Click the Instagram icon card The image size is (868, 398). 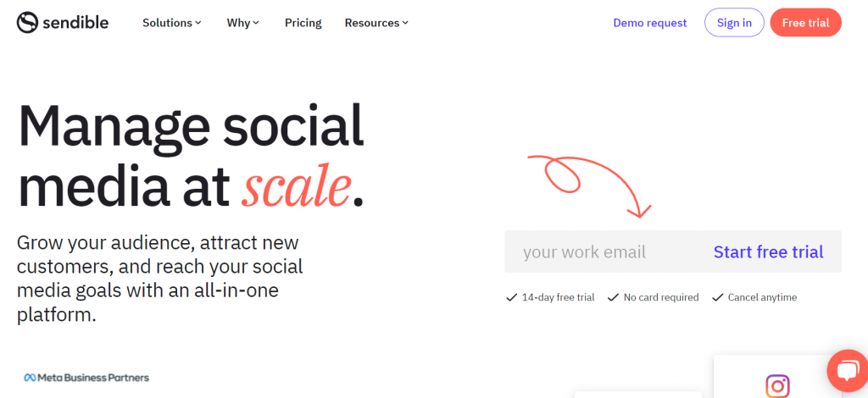point(777,377)
